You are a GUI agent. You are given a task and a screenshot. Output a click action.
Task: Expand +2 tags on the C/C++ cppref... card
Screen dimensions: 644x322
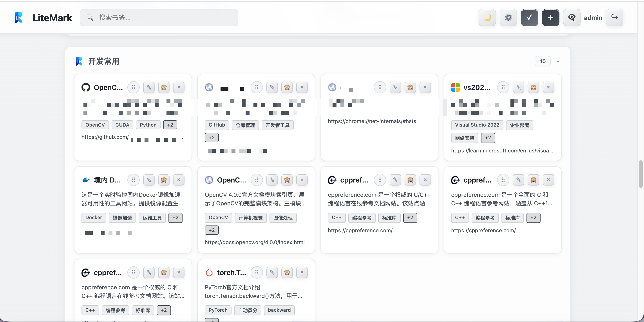coord(410,218)
